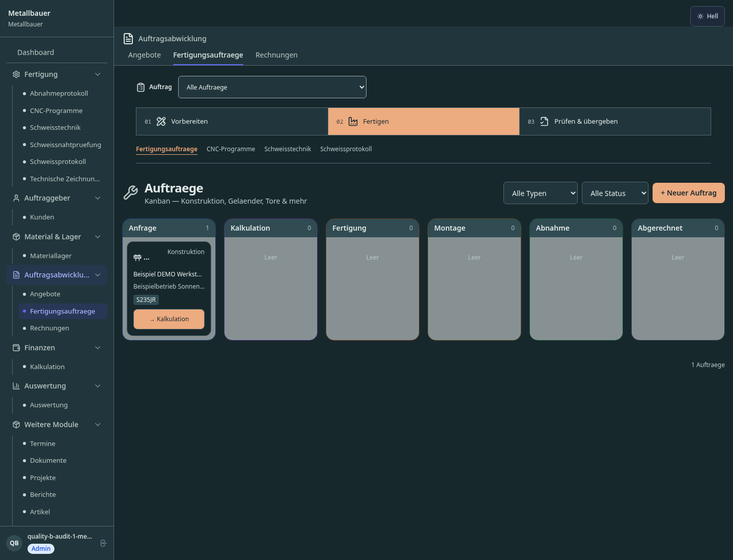
Task: Open the Alle Typen filter dropdown
Action: 541,193
